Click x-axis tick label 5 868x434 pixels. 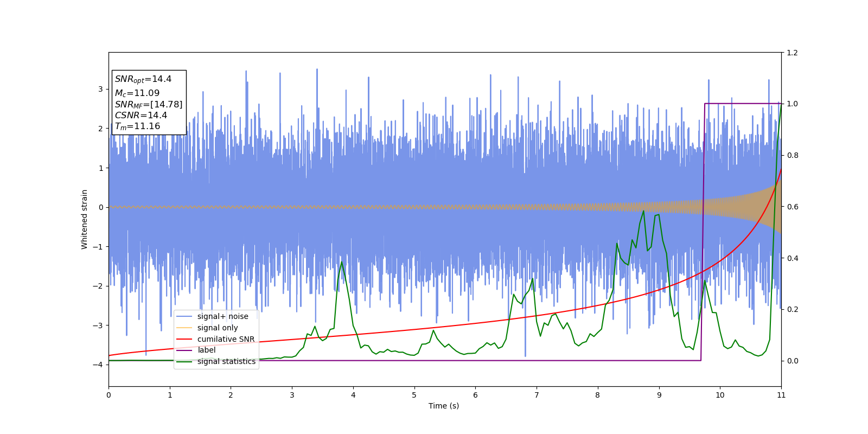pyautogui.click(x=414, y=395)
